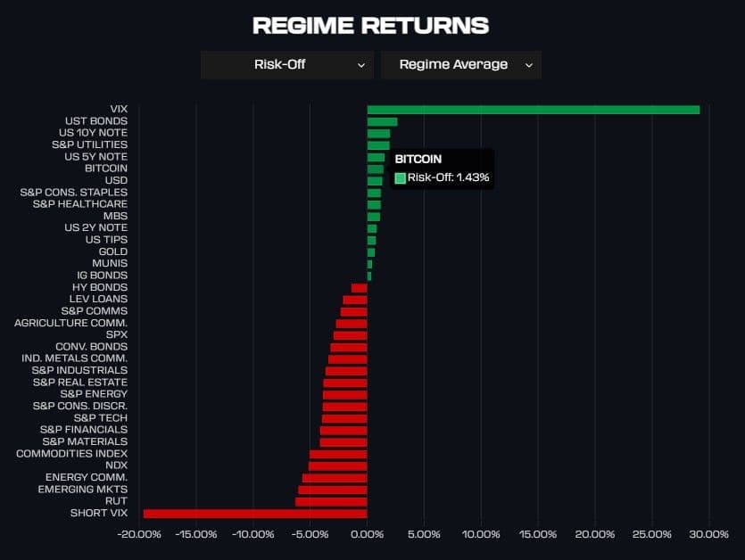745x560 pixels.
Task: Click the REGIME RETURNS chart title
Action: pos(370,25)
